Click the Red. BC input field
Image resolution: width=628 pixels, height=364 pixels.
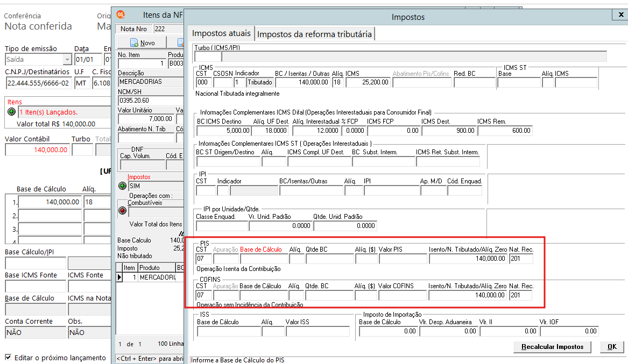(474, 82)
